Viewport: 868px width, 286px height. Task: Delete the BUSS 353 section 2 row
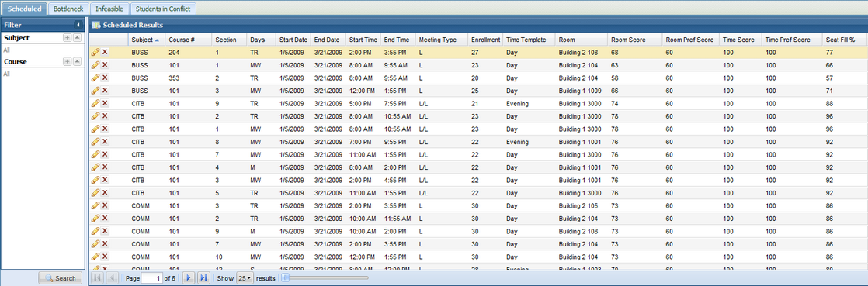point(105,78)
